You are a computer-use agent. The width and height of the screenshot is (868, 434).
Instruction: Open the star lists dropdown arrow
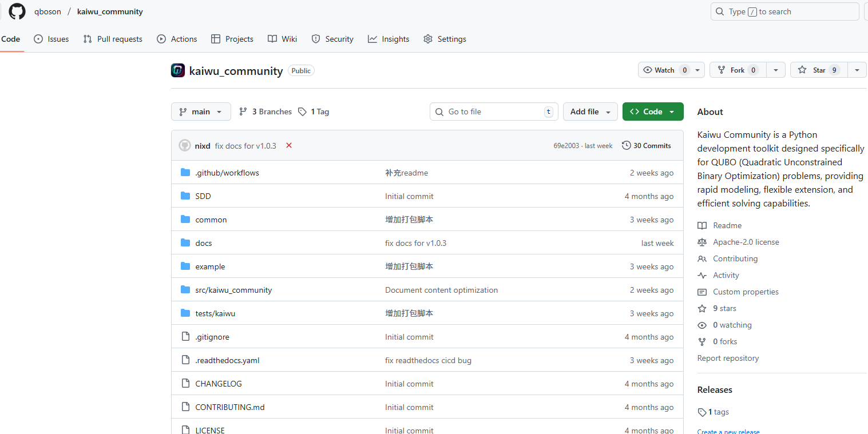point(857,70)
